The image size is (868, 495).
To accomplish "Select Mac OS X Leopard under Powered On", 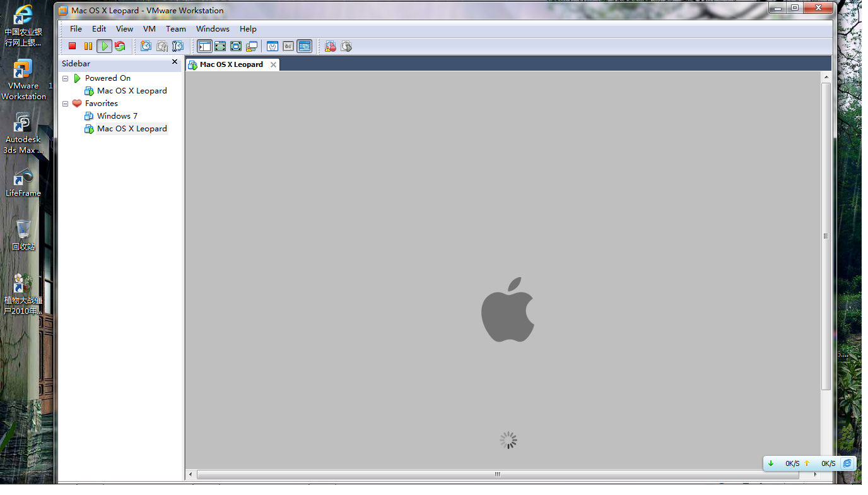I will click(x=132, y=91).
